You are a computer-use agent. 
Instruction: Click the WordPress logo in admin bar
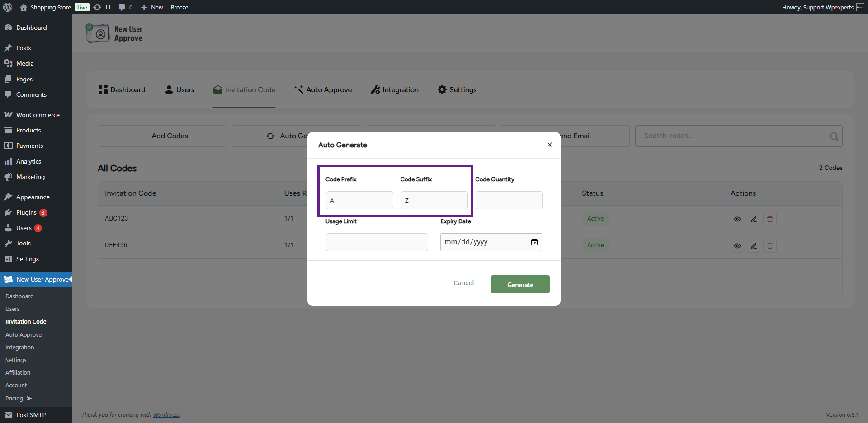(x=8, y=7)
